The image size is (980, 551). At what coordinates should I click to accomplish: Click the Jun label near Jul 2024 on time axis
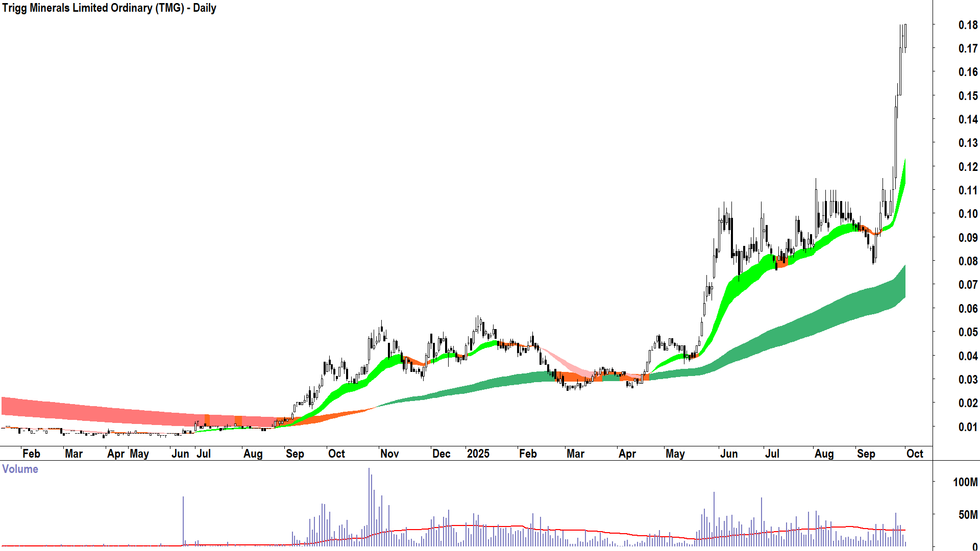click(x=180, y=454)
